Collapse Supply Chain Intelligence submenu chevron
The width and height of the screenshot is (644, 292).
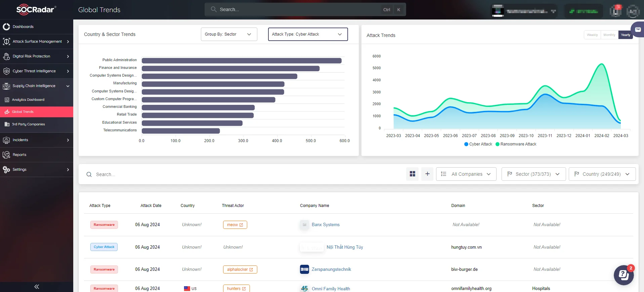[x=68, y=86]
